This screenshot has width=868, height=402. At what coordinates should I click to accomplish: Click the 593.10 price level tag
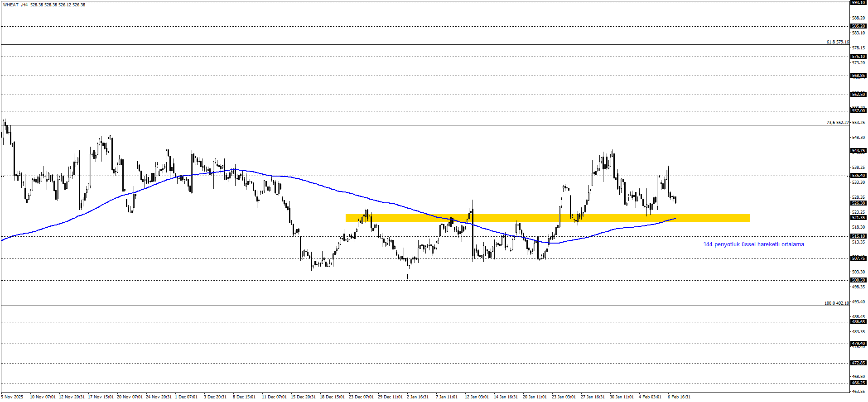point(858,3)
